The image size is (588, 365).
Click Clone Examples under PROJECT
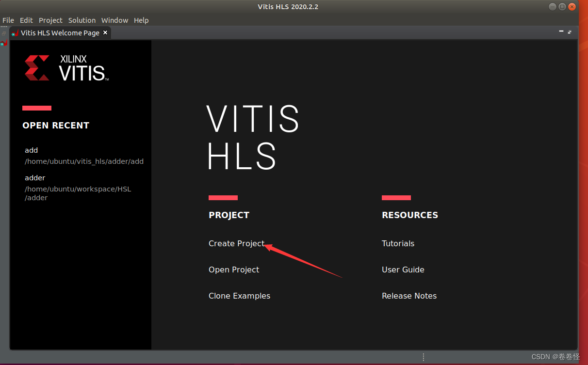pyautogui.click(x=239, y=296)
